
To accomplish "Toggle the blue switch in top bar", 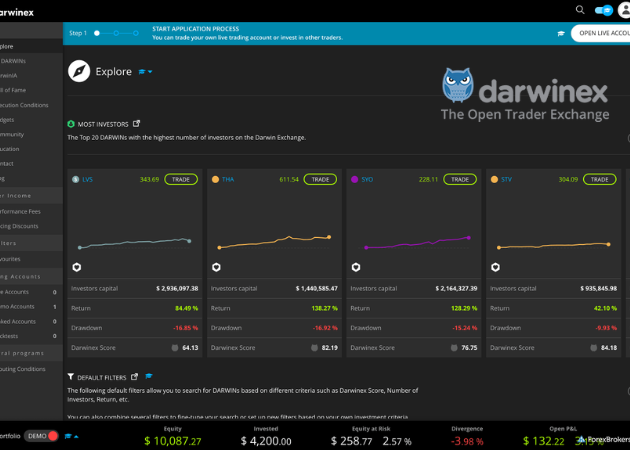I will click(602, 10).
